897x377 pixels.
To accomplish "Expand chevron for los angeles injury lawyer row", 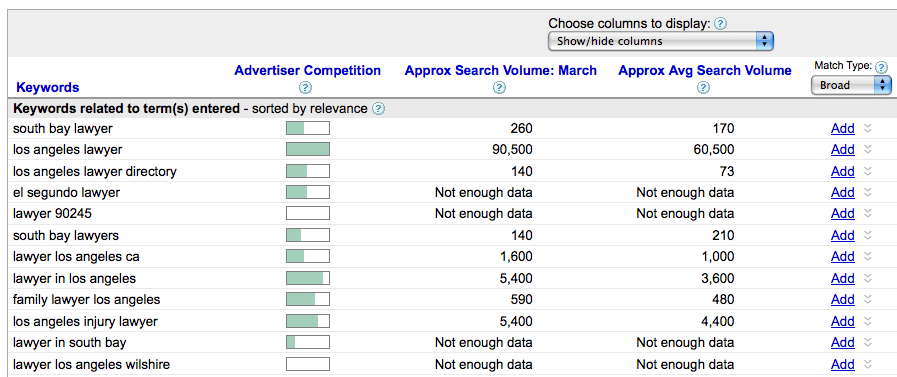I will (868, 321).
